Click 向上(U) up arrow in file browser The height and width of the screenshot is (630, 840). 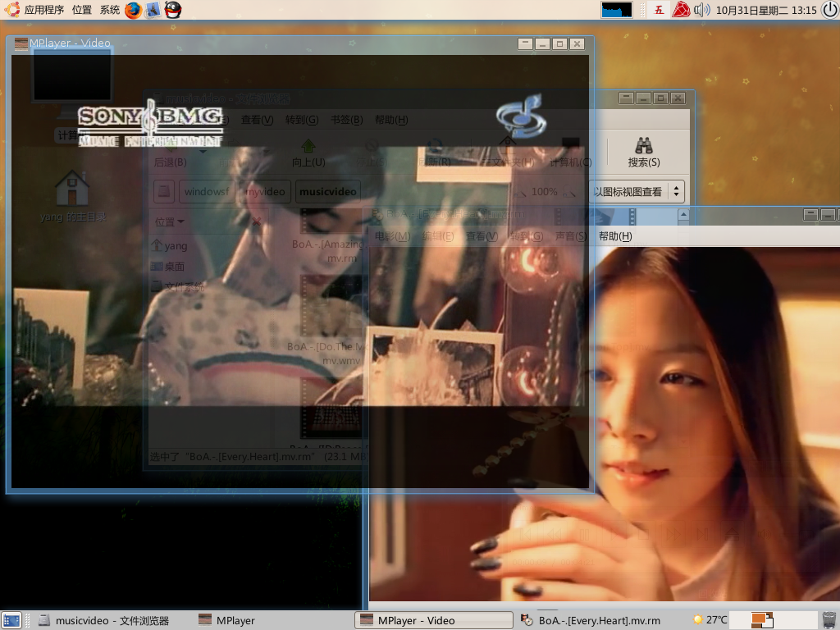point(308,153)
